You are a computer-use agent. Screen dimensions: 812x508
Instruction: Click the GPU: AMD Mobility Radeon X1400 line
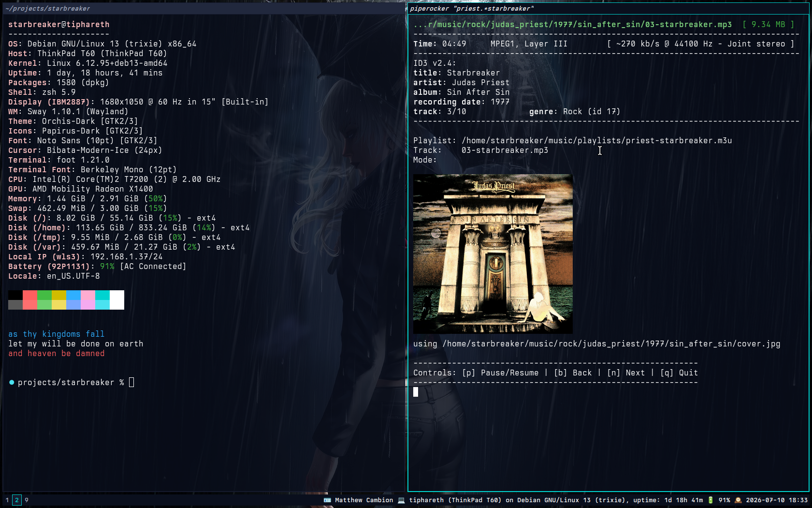[81, 189]
